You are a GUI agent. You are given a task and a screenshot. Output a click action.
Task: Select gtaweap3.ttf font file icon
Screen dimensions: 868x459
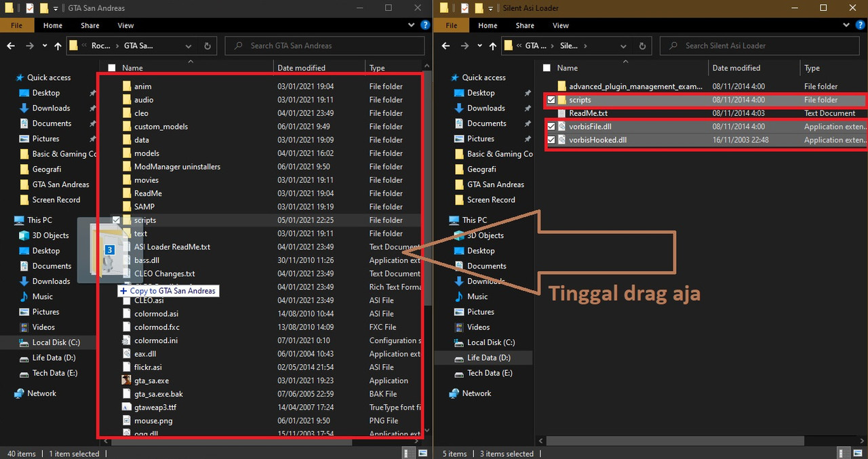(x=127, y=407)
